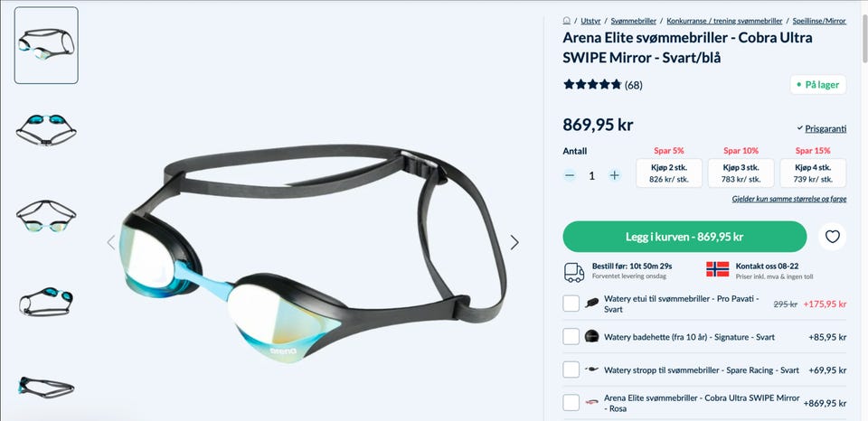The width and height of the screenshot is (868, 421).
Task: Add product to wishlist with heart icon
Action: tap(832, 237)
